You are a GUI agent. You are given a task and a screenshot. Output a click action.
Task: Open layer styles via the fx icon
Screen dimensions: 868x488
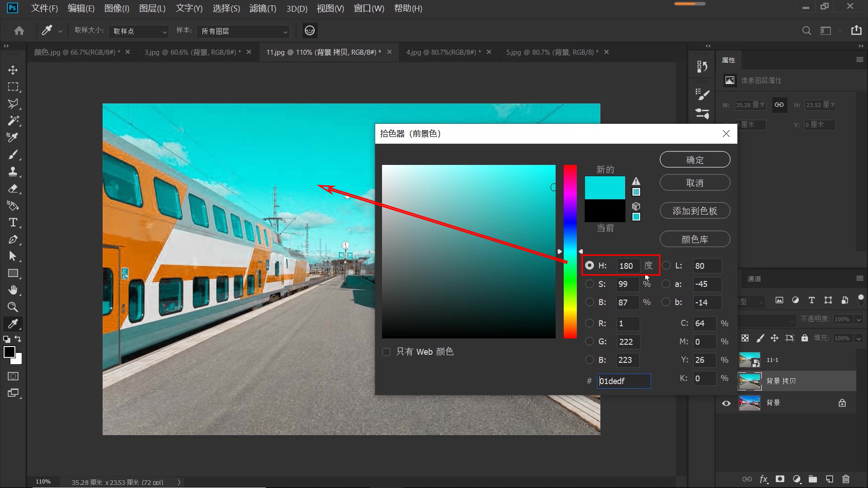(764, 479)
